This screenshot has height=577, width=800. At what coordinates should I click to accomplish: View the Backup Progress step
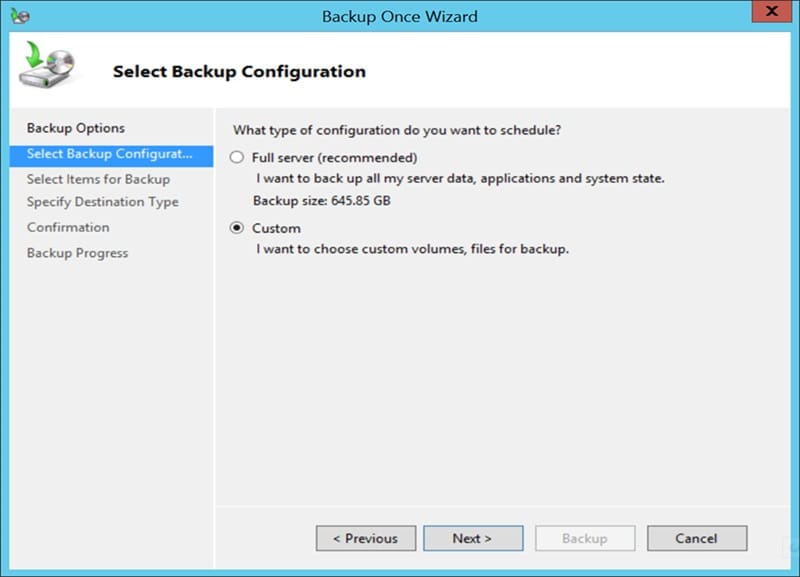coord(79,252)
